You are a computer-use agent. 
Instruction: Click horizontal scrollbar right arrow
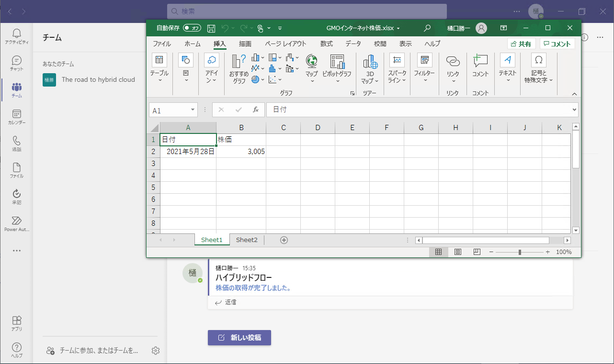click(x=568, y=240)
